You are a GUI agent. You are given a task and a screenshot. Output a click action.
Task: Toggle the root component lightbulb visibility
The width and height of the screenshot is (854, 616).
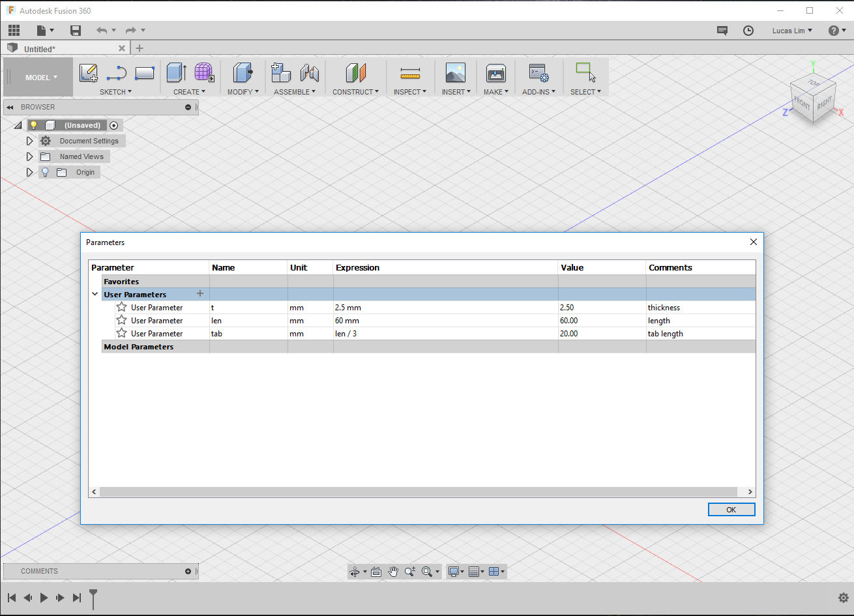coord(34,125)
